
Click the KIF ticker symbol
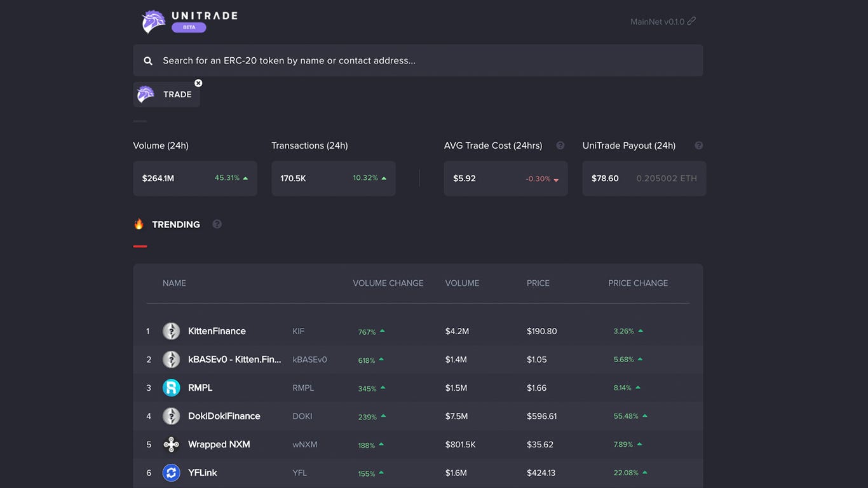299,332
